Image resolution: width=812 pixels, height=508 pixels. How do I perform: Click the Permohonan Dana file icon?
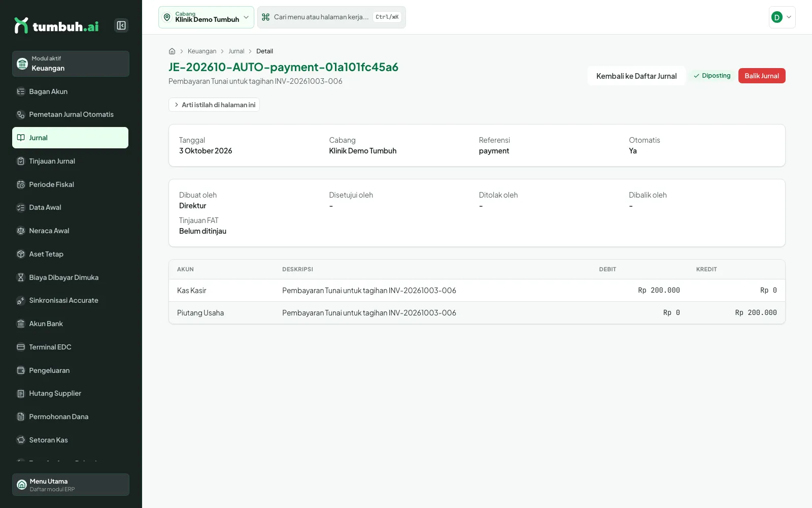[21, 417]
